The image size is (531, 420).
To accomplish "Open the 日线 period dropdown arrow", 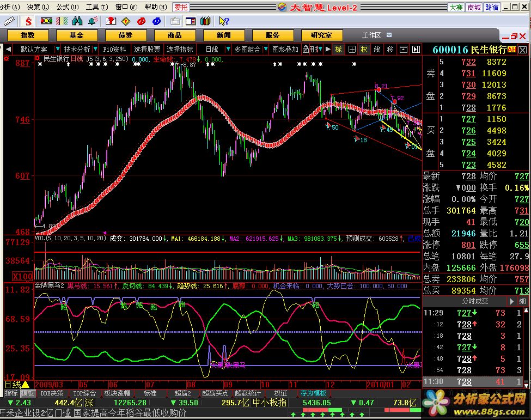I will [228, 50].
